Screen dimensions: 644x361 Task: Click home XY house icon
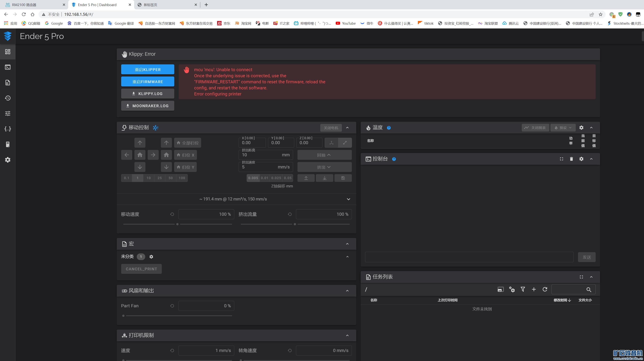point(140,155)
